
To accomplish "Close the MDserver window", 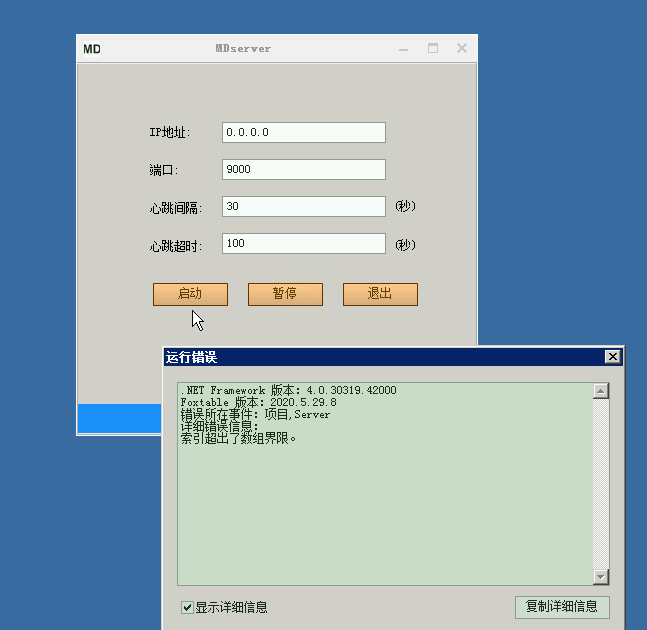I will pyautogui.click(x=462, y=49).
